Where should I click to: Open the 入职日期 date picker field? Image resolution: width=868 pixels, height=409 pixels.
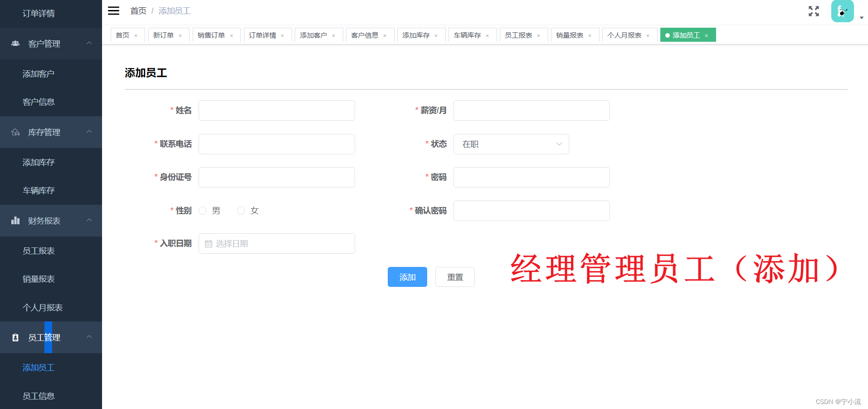pyautogui.click(x=277, y=243)
